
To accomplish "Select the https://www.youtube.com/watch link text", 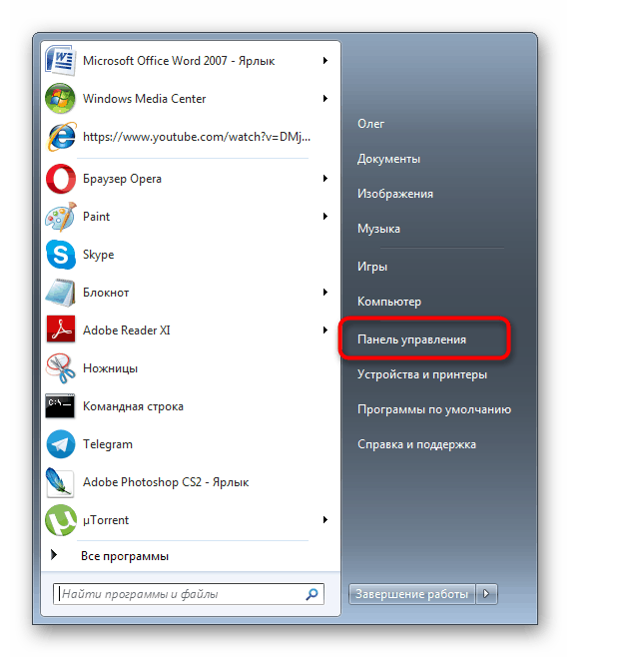I will pos(197,137).
